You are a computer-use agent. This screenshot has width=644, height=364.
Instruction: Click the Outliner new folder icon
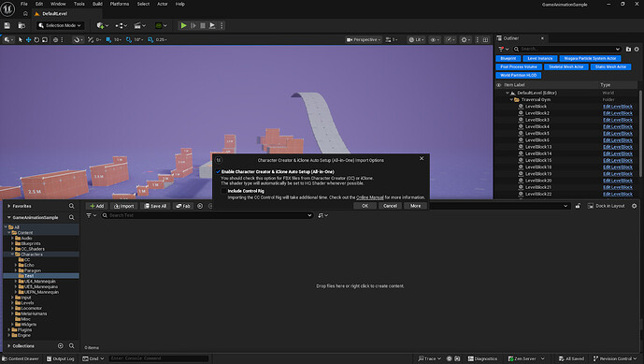628,49
